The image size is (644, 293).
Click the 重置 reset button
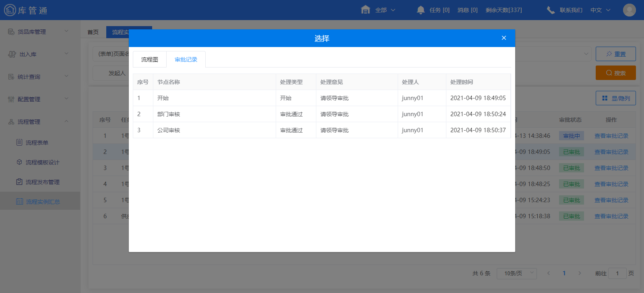tap(615, 54)
